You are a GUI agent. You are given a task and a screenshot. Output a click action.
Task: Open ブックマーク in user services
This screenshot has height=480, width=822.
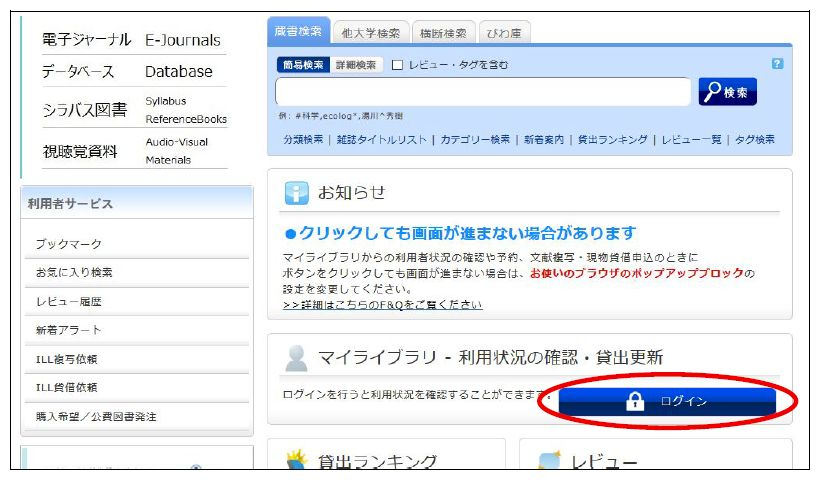click(x=68, y=244)
